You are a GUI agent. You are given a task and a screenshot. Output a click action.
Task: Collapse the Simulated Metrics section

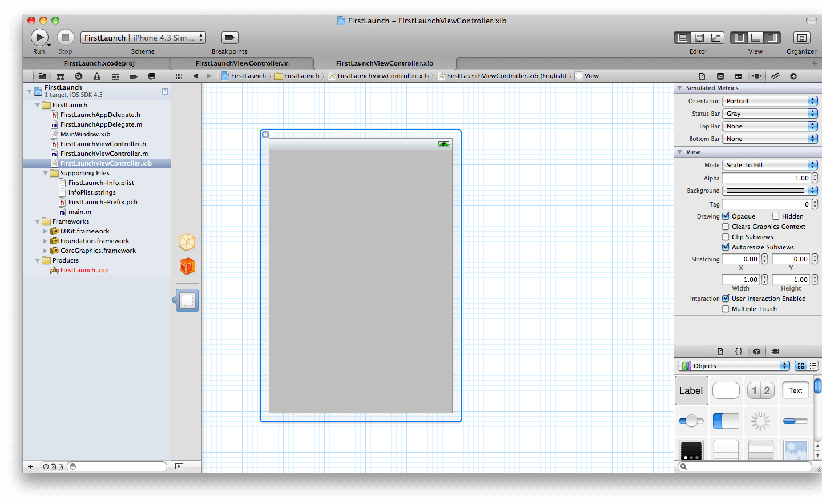679,88
